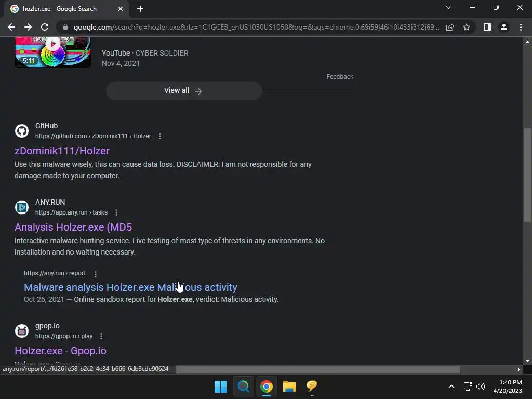Click the GitHub favicon icon
This screenshot has height=399, width=532.
22,131
